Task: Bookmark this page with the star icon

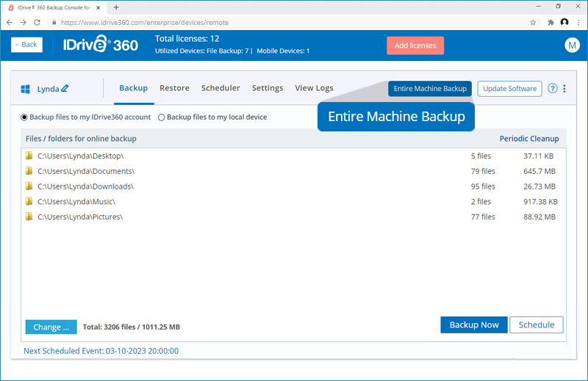Action: (x=533, y=23)
